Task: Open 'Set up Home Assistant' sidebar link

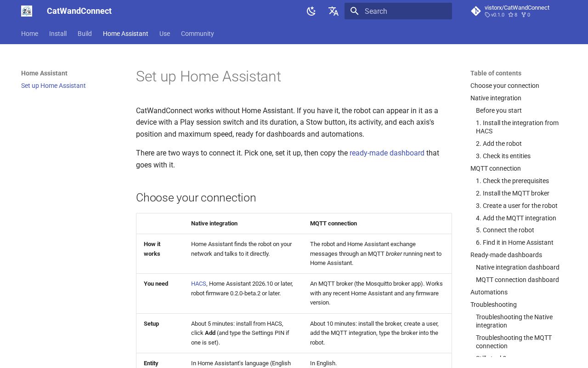Action: pos(53,86)
